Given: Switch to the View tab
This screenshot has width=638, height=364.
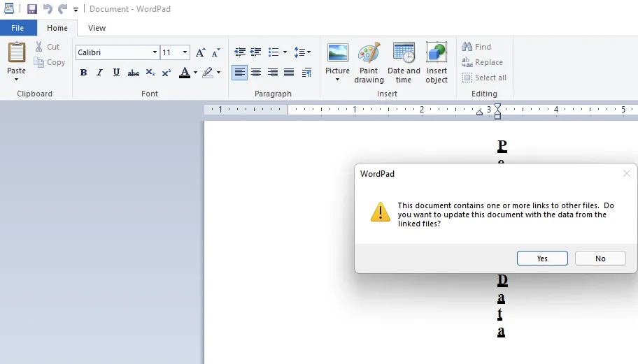Looking at the screenshot, I should [97, 28].
